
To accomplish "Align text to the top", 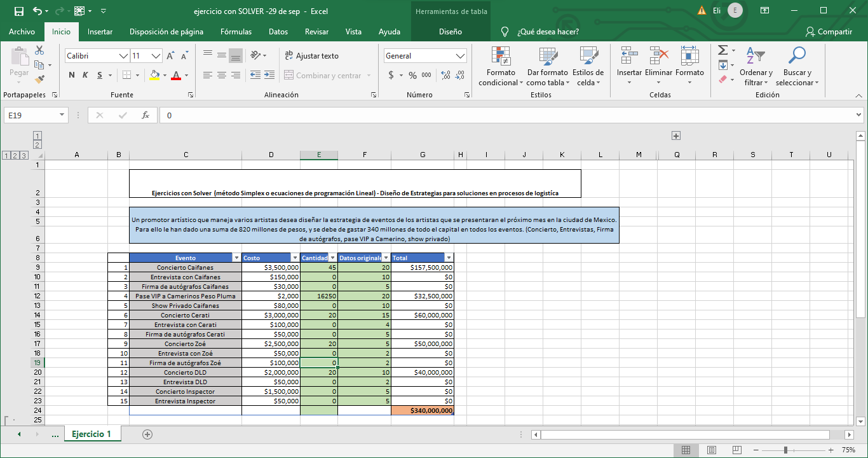I will coord(207,55).
